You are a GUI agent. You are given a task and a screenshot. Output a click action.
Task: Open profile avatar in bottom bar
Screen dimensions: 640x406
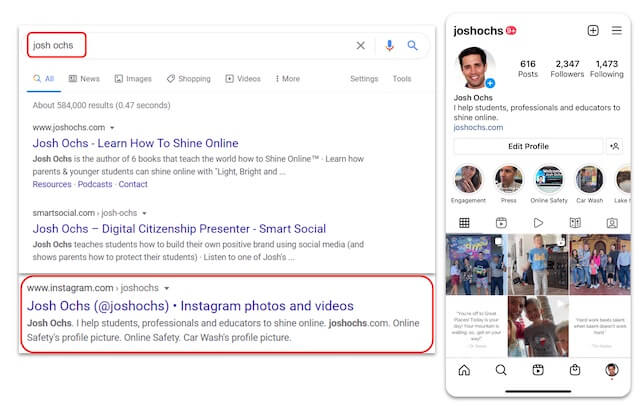coord(611,370)
